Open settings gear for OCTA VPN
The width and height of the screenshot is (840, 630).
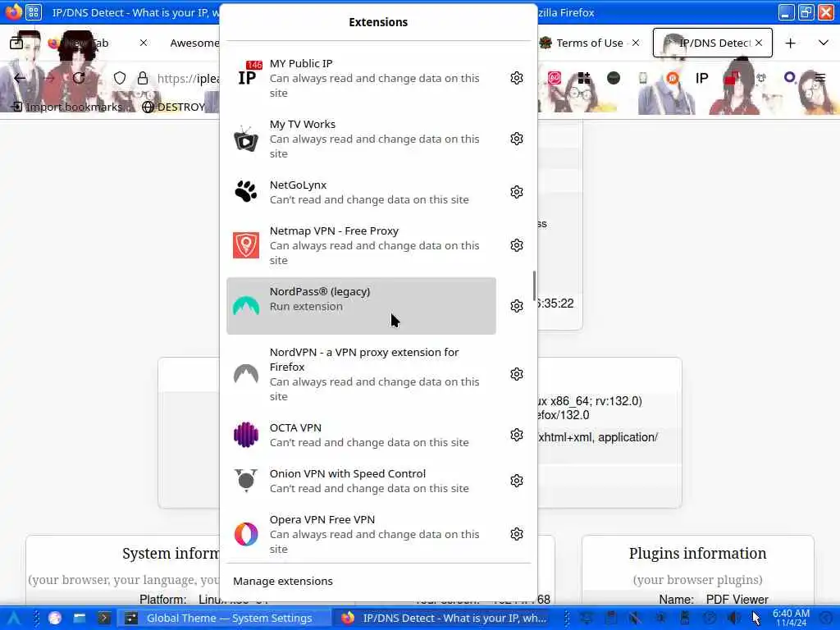point(517,435)
